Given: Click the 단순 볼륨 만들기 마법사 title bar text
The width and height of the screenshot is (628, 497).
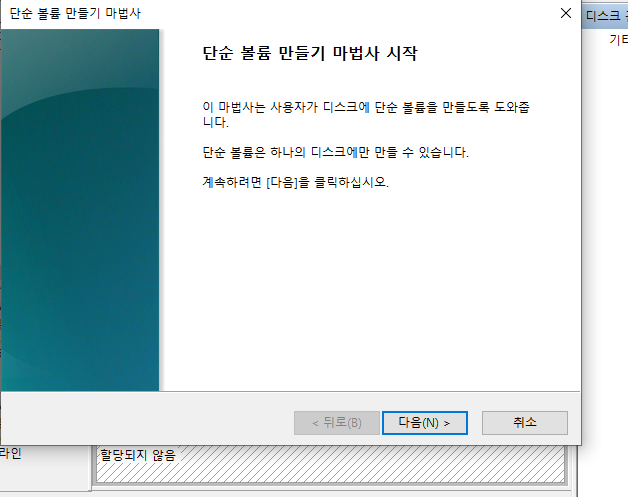Looking at the screenshot, I should click(75, 13).
